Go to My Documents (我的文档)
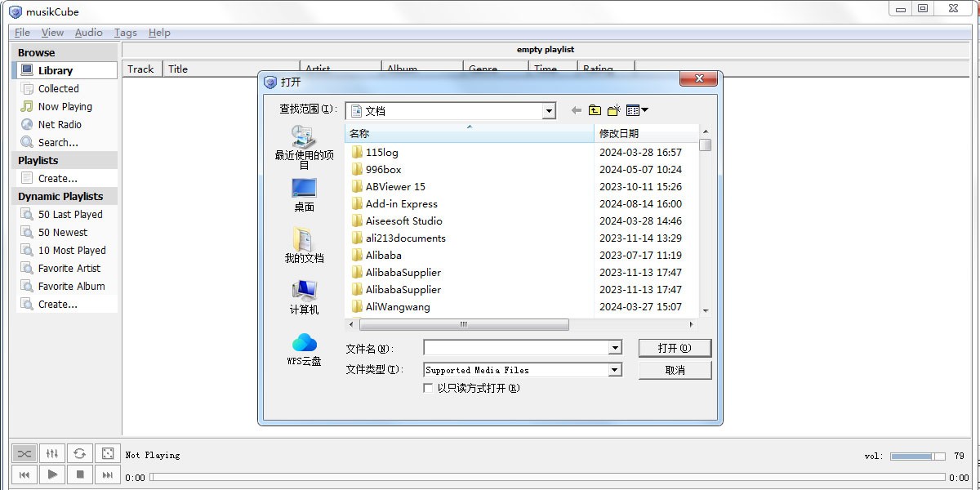The width and height of the screenshot is (980, 490). pos(304,246)
